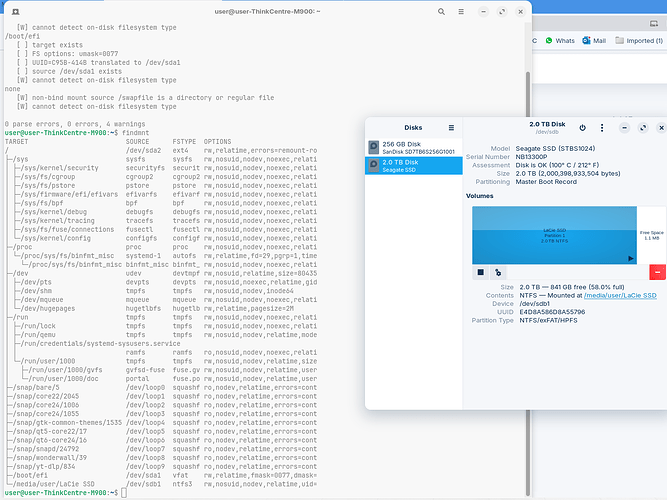Click '/dev/sdb1' in the Disks device row
667x500 pixels.
click(534, 304)
